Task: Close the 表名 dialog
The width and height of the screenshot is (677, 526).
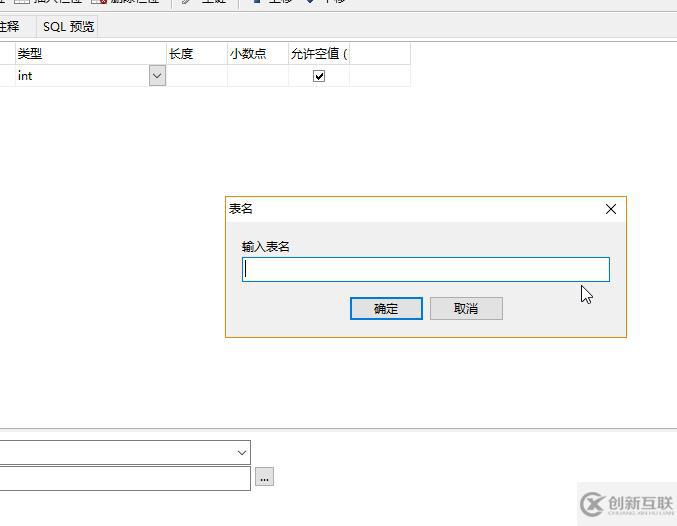Action: (611, 209)
